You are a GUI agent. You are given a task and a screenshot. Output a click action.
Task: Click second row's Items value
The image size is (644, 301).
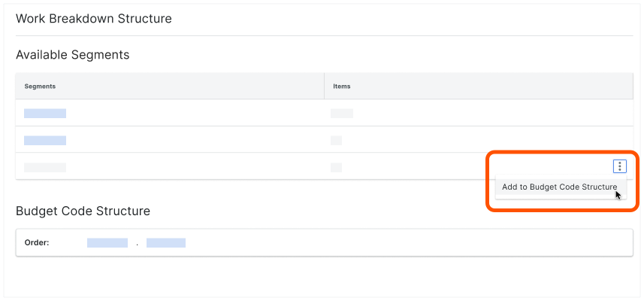(336, 141)
